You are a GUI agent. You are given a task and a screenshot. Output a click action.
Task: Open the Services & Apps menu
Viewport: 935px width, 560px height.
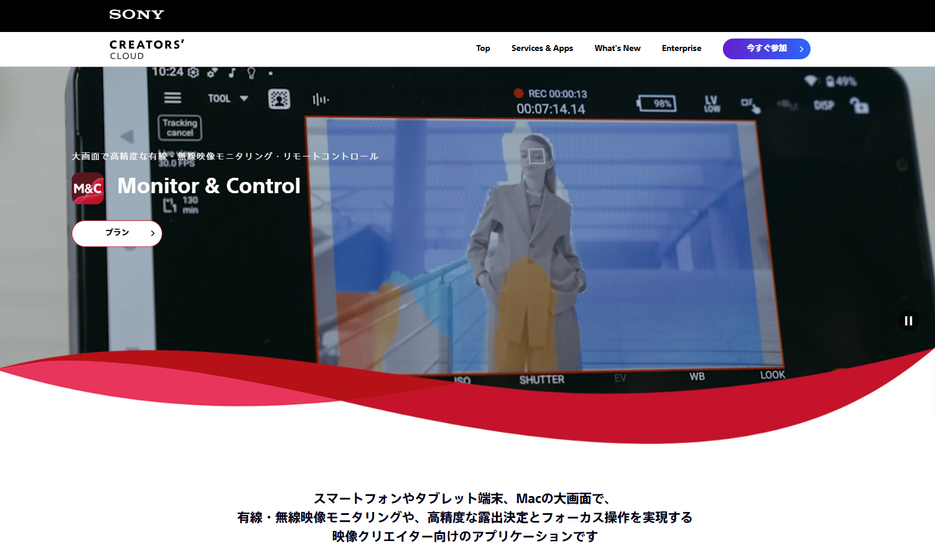pyautogui.click(x=542, y=49)
